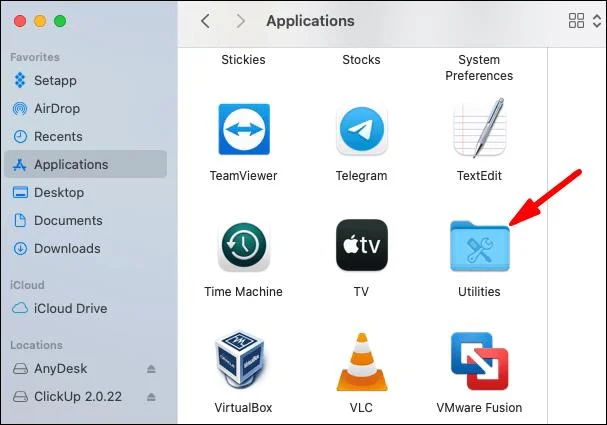The width and height of the screenshot is (607, 425).
Task: Click the Downloads arrow icon
Action: tap(20, 248)
